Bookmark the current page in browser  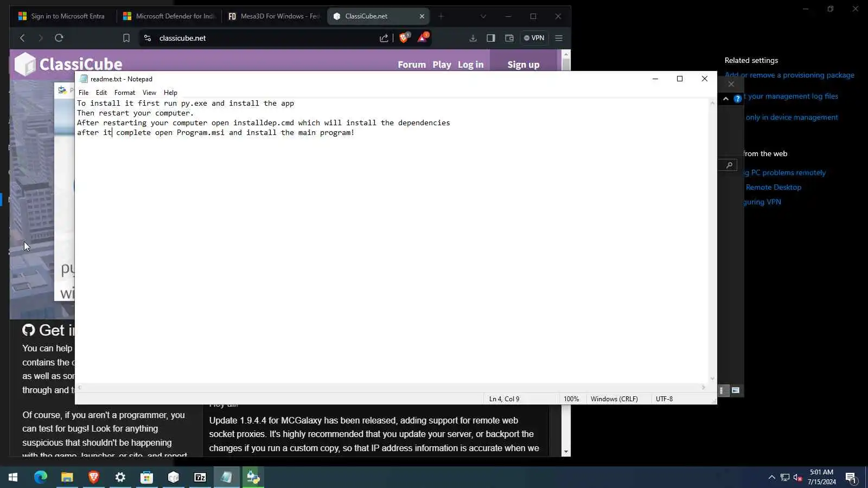(126, 38)
